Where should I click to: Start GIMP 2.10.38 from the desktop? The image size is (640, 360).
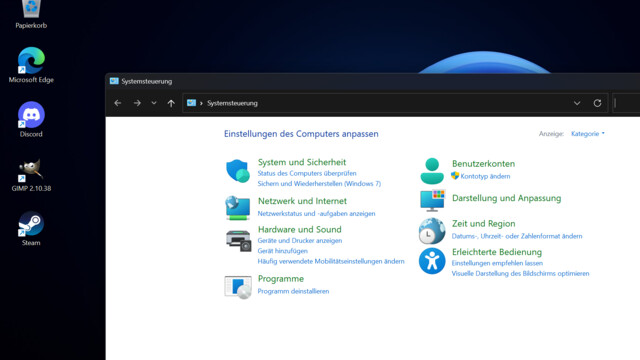point(31,175)
